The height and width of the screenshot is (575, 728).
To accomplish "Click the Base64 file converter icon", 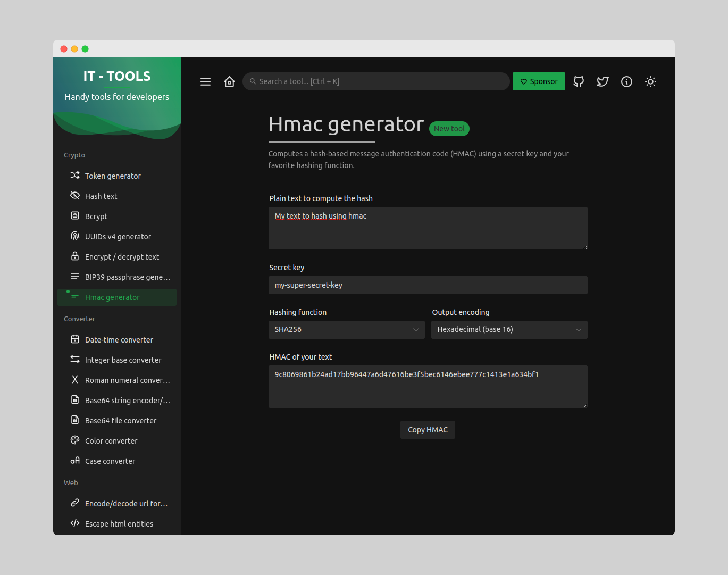I will tap(75, 420).
